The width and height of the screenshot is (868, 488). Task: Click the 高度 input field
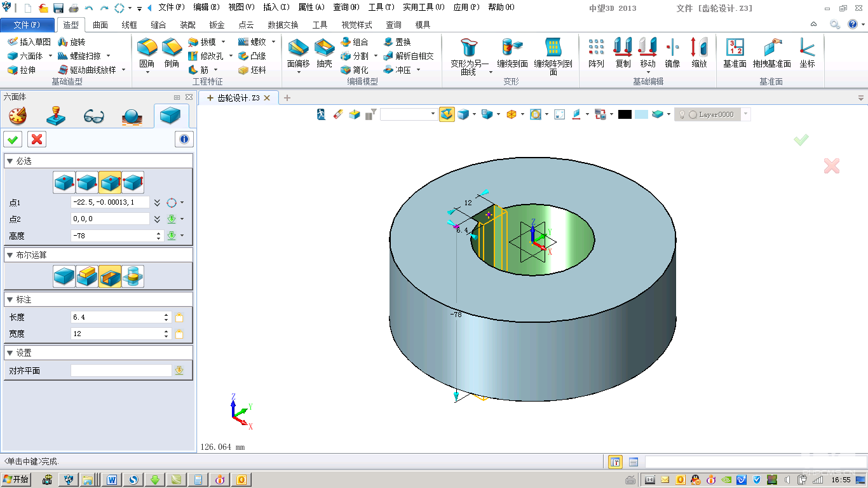pyautogui.click(x=113, y=236)
